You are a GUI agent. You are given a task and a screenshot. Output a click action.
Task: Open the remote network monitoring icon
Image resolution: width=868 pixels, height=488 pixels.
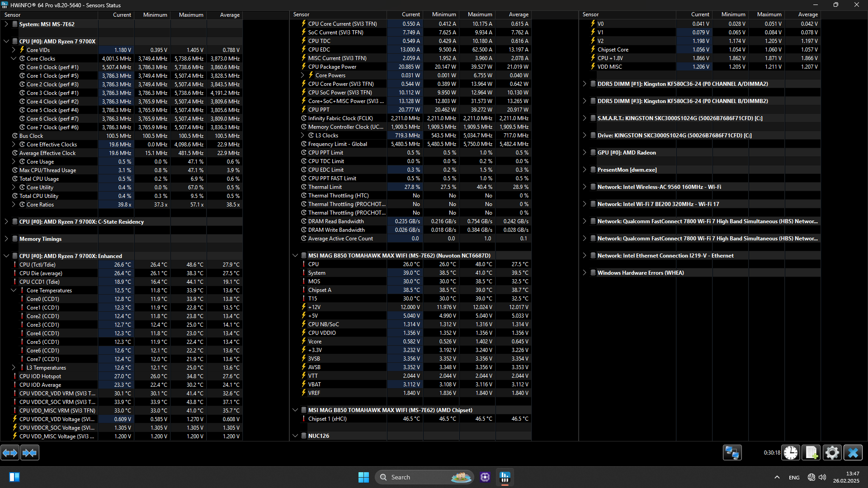tap(732, 453)
